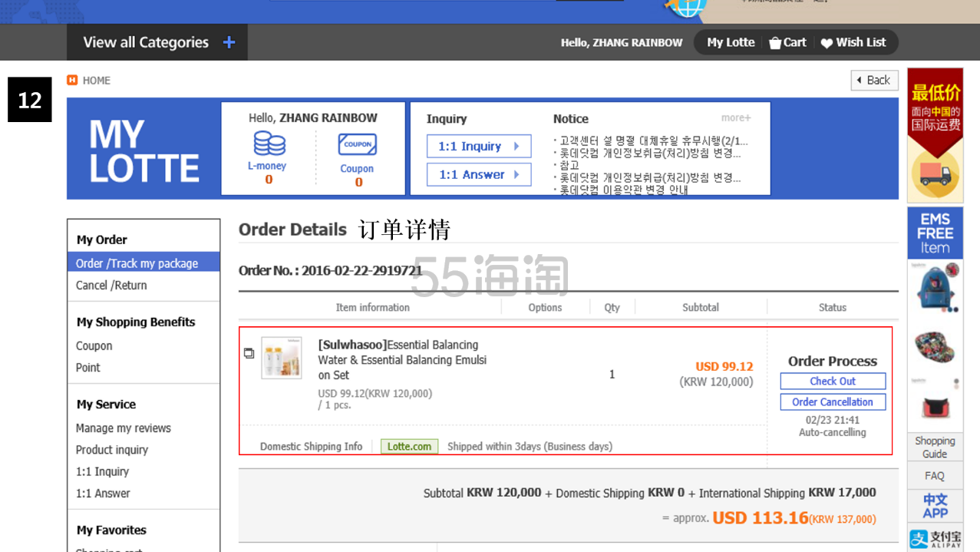Open Coupon under My Shopping Benefits
The width and height of the screenshot is (980, 552).
[94, 345]
